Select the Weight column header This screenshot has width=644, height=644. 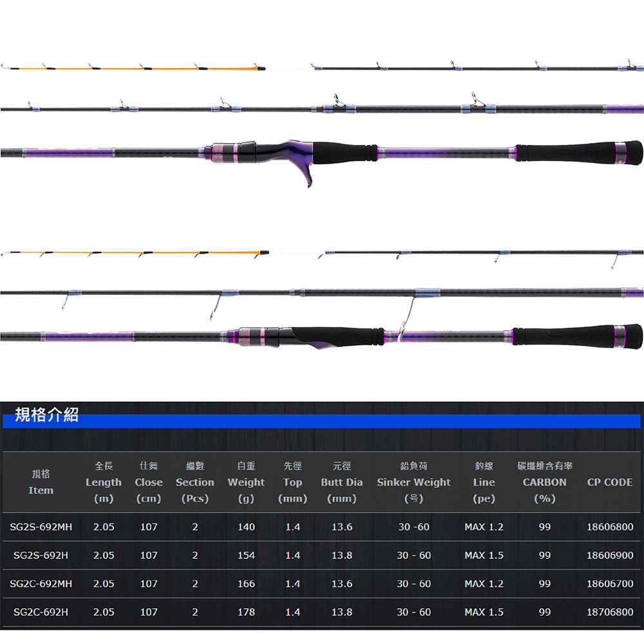coord(246,482)
